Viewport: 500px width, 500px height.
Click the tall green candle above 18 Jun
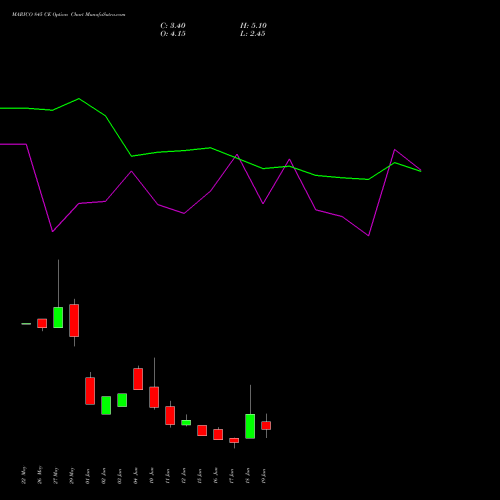(250, 426)
